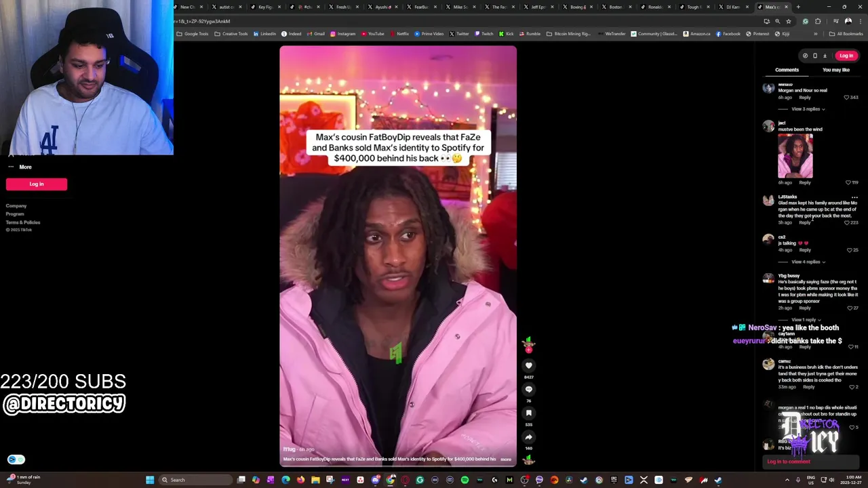
Task: Expand the full caption with 'more'
Action: point(506,460)
